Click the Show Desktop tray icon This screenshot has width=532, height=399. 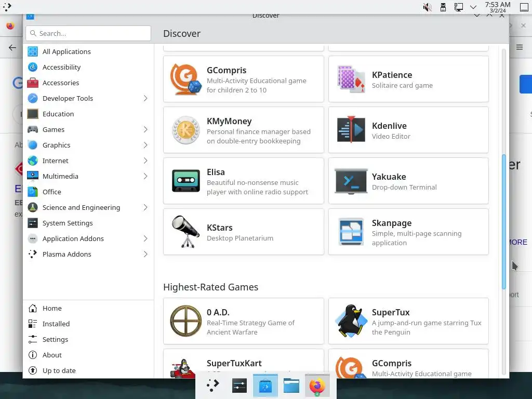(x=524, y=7)
